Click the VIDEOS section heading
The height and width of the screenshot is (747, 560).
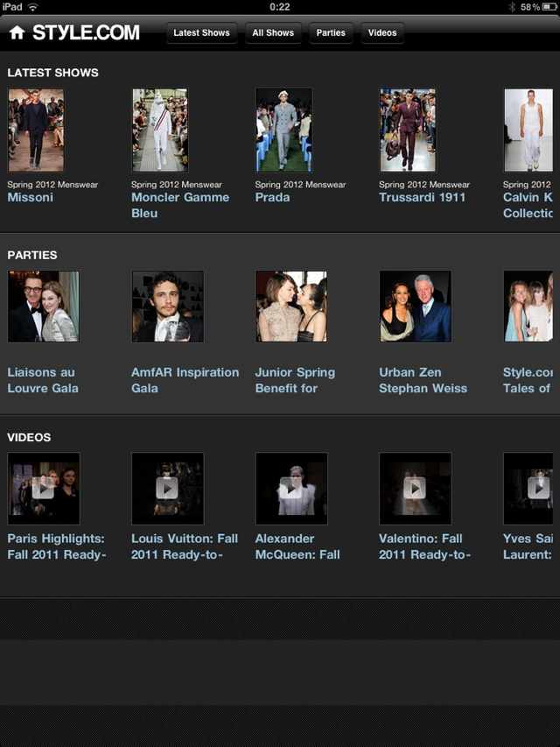coord(29,437)
